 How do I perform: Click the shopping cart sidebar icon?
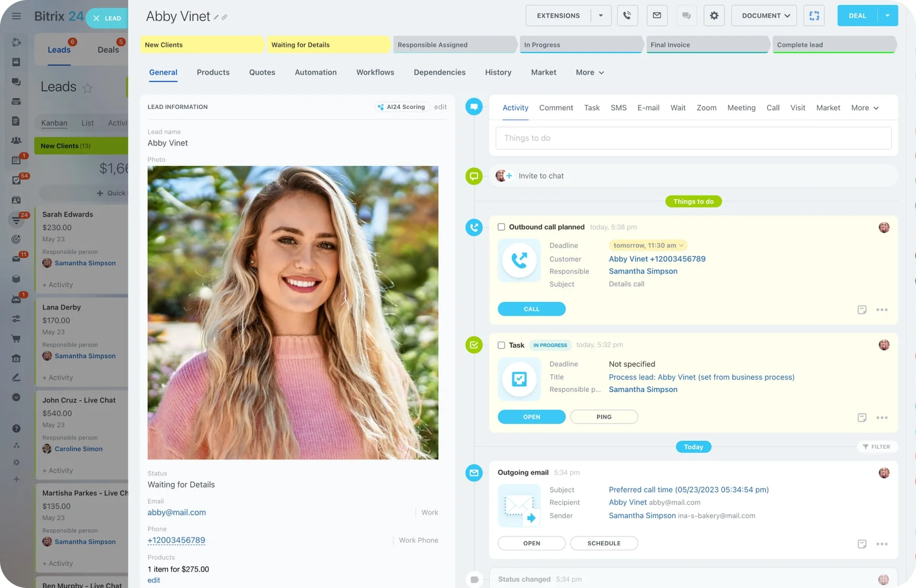(x=16, y=339)
